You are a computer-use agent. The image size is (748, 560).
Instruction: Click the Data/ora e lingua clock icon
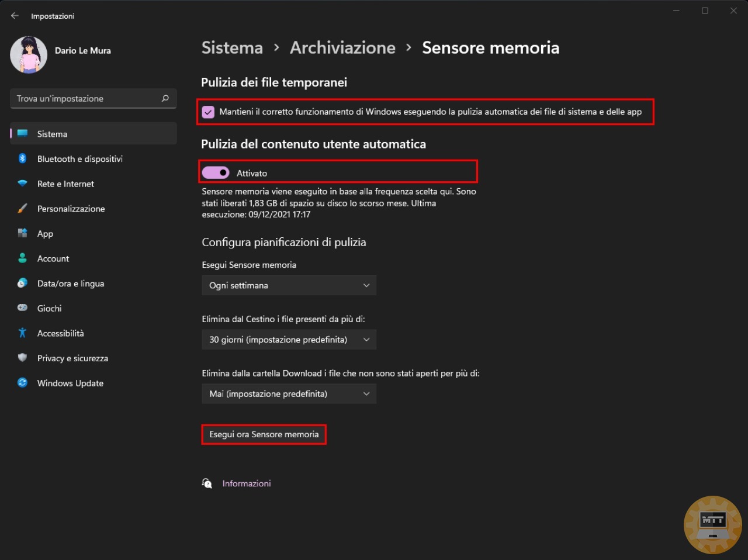[x=22, y=283]
